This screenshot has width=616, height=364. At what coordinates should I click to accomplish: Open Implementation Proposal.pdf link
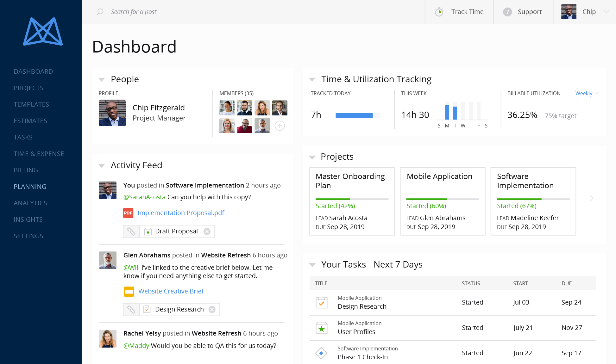point(180,213)
